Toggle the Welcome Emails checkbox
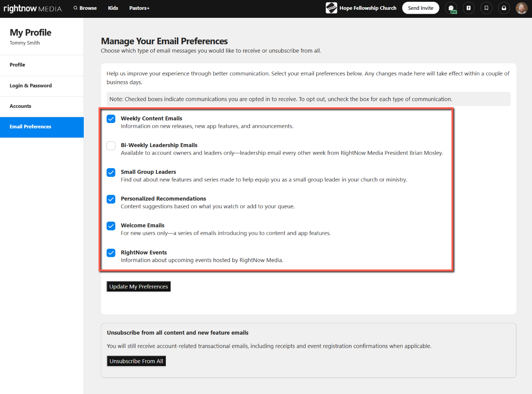This screenshot has width=532, height=394. click(111, 226)
